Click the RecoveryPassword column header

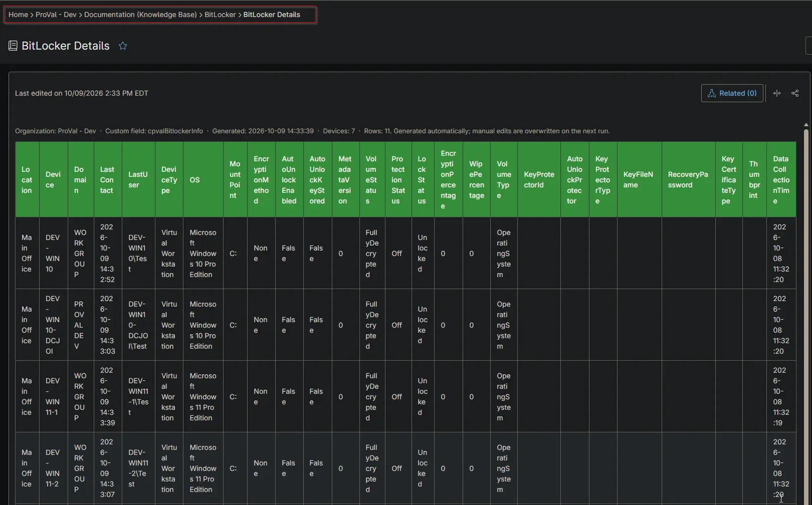(x=688, y=180)
